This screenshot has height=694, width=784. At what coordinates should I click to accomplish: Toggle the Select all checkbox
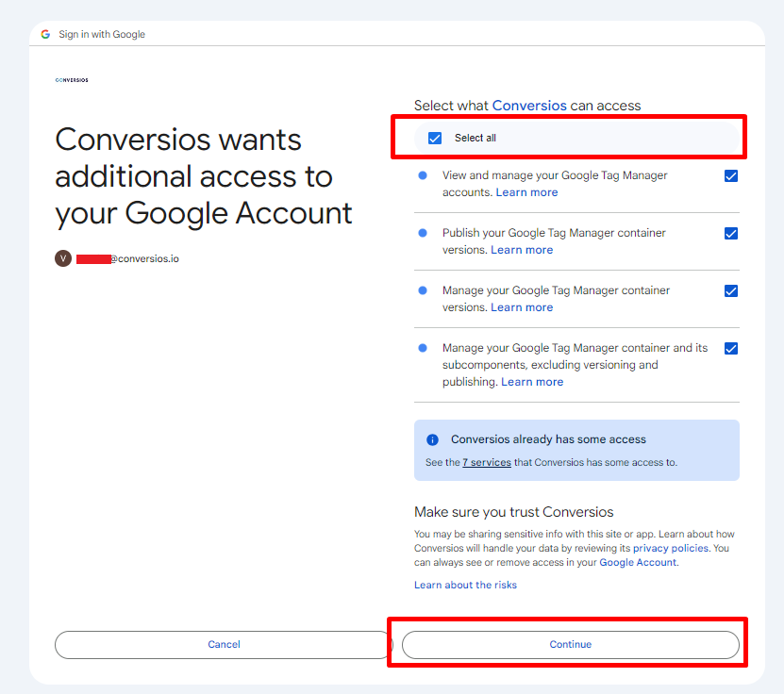435,138
